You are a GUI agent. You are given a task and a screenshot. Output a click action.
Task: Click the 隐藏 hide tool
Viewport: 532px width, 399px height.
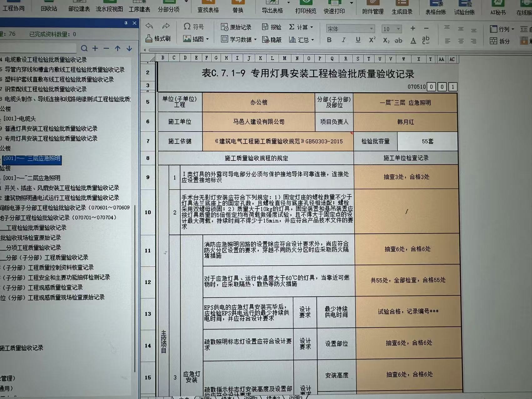[272, 40]
